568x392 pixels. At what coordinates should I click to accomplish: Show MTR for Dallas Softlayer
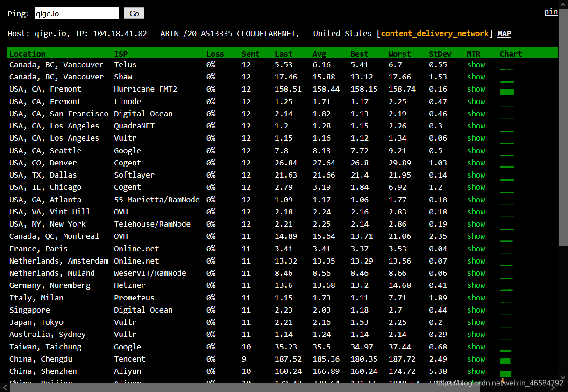coord(476,175)
